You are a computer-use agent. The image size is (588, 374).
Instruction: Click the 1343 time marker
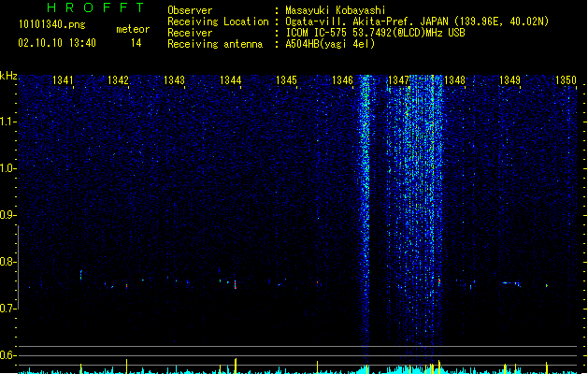coord(175,80)
